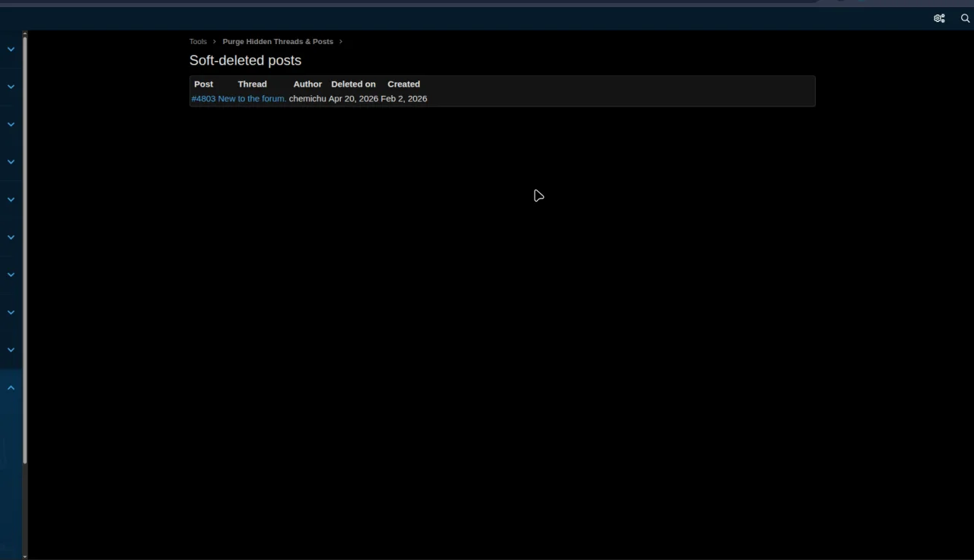Open the Tools breadcrumb link
The image size is (974, 560).
198,41
